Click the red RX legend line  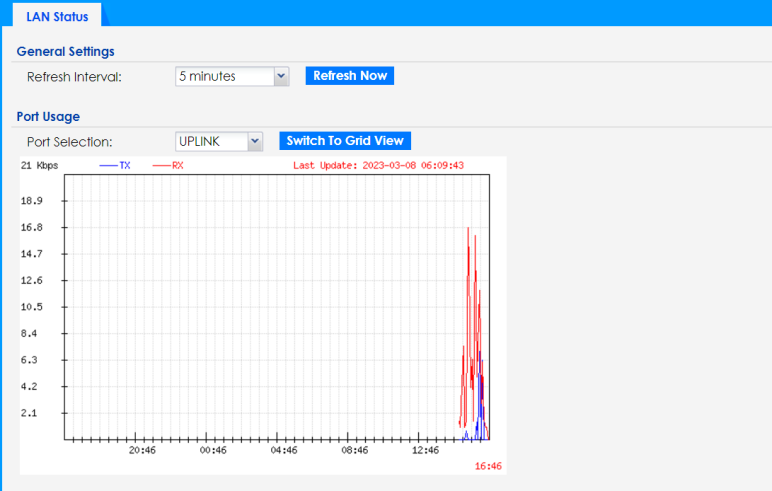161,166
